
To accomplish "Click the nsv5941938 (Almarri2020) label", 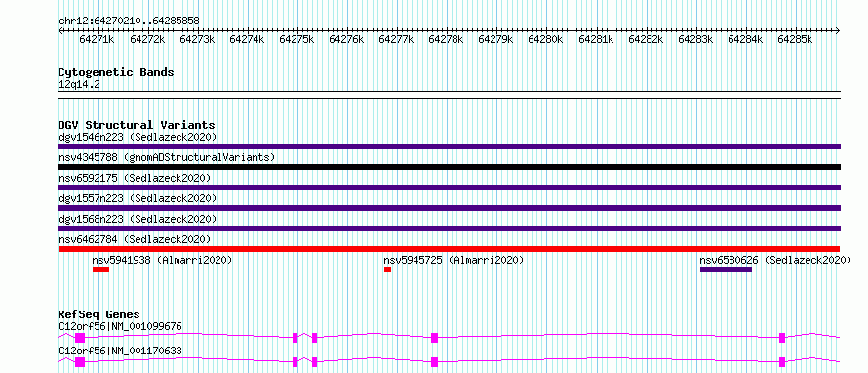I will [162, 260].
